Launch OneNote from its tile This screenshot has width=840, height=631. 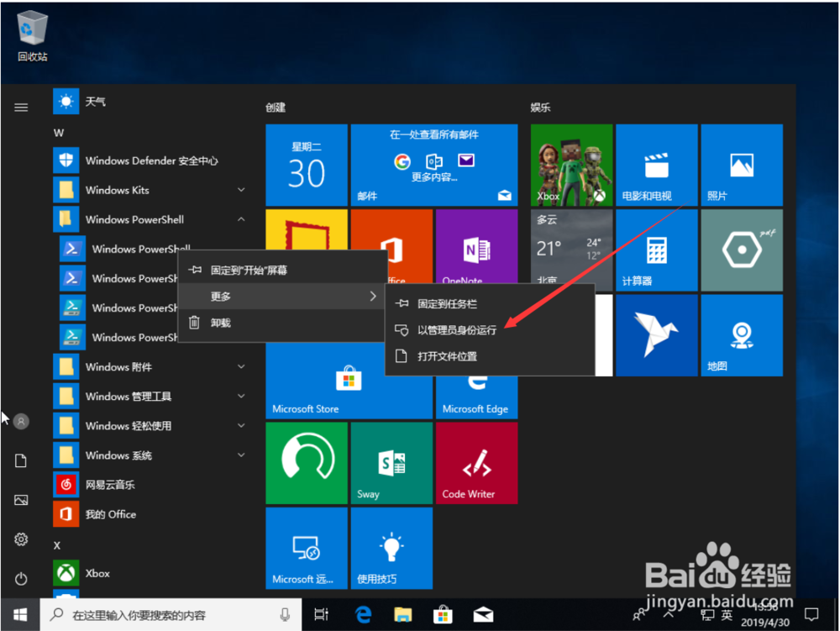click(477, 250)
